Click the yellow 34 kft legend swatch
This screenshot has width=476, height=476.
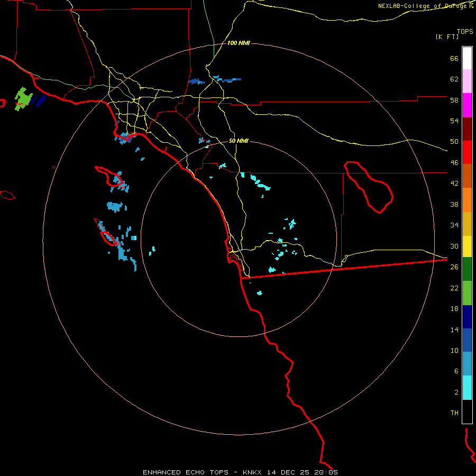pos(467,246)
